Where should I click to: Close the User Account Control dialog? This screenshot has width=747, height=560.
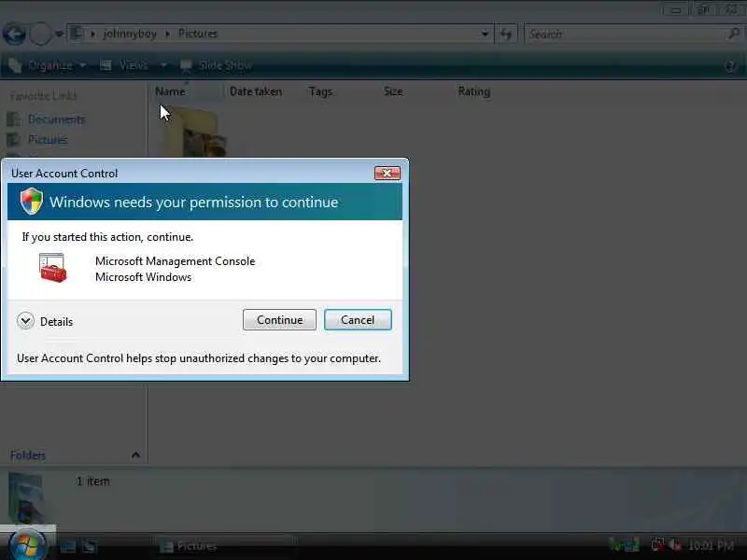click(x=387, y=174)
